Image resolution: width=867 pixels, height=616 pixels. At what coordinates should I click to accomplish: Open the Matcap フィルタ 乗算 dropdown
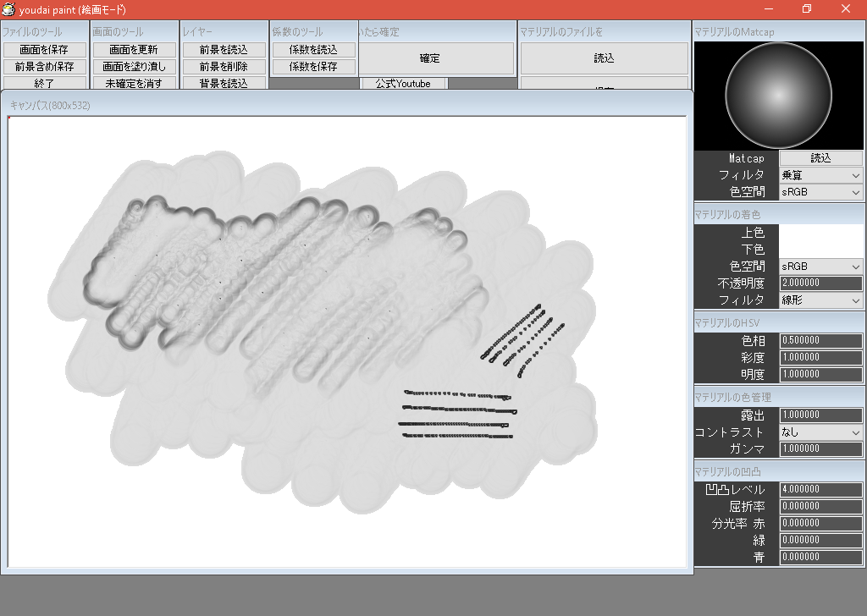[x=820, y=175]
